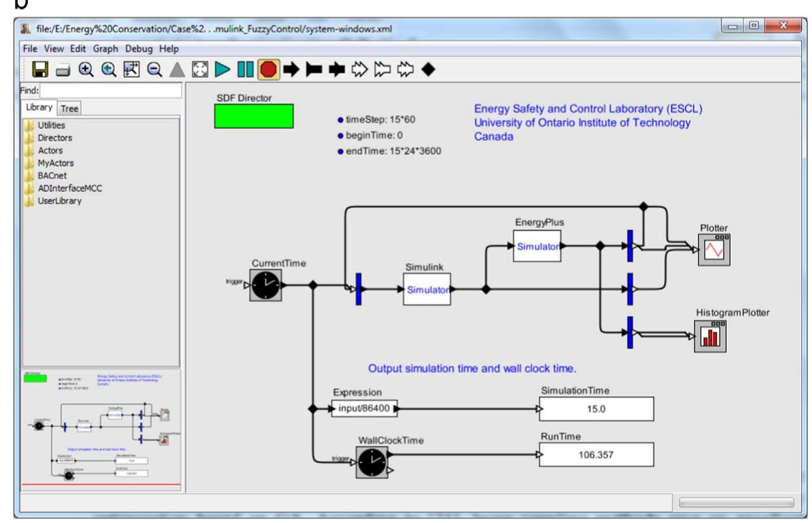Image resolution: width=812 pixels, height=523 pixels.
Task: Click the Print icon in toolbar
Action: (62, 70)
